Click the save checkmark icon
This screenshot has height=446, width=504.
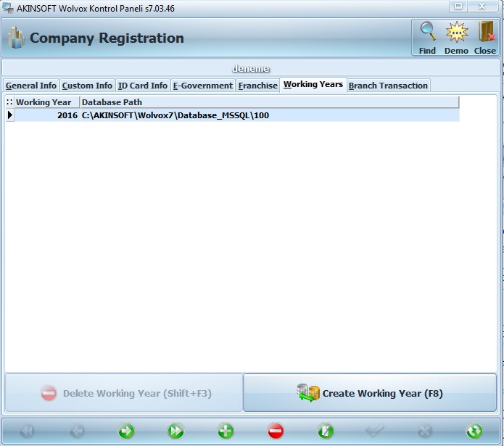pos(375,431)
